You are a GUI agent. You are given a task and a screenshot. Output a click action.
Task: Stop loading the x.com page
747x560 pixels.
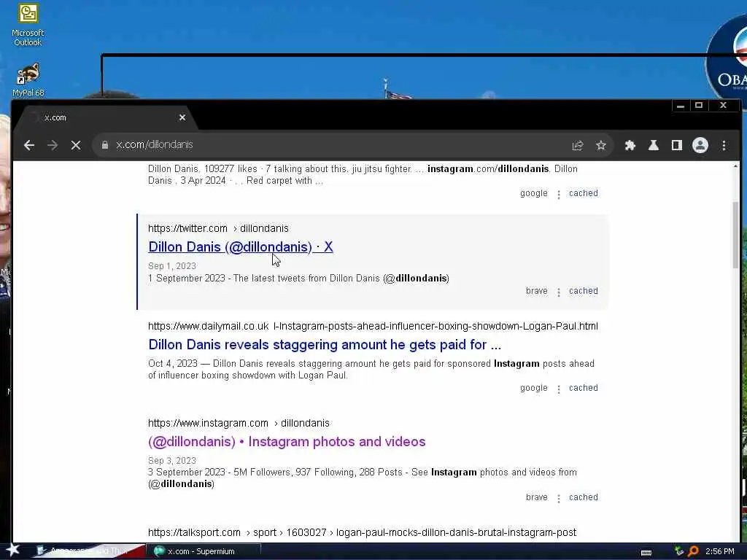click(x=76, y=145)
